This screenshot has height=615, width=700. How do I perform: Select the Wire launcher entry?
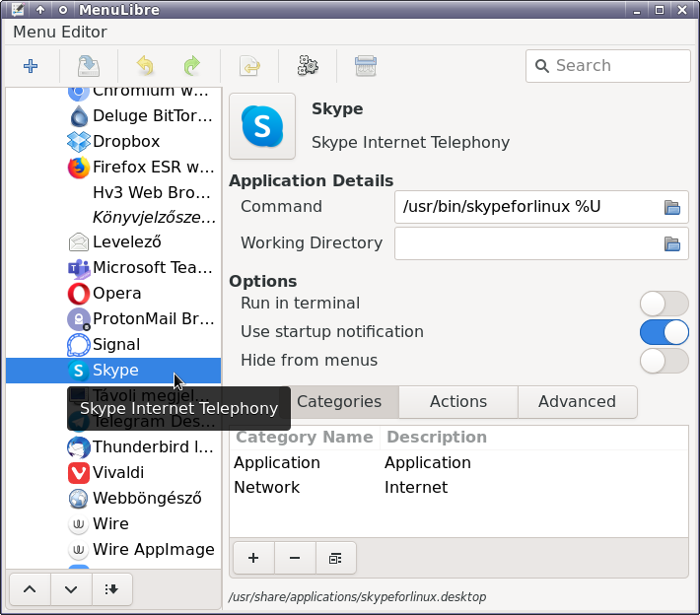pos(113,523)
